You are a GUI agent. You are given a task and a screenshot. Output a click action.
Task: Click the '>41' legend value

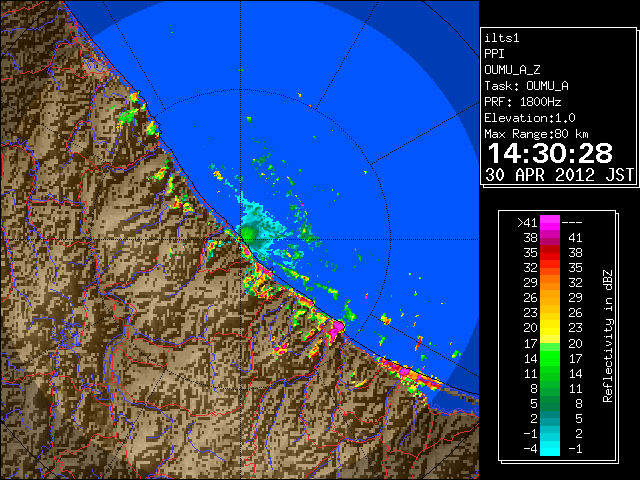(x=527, y=223)
